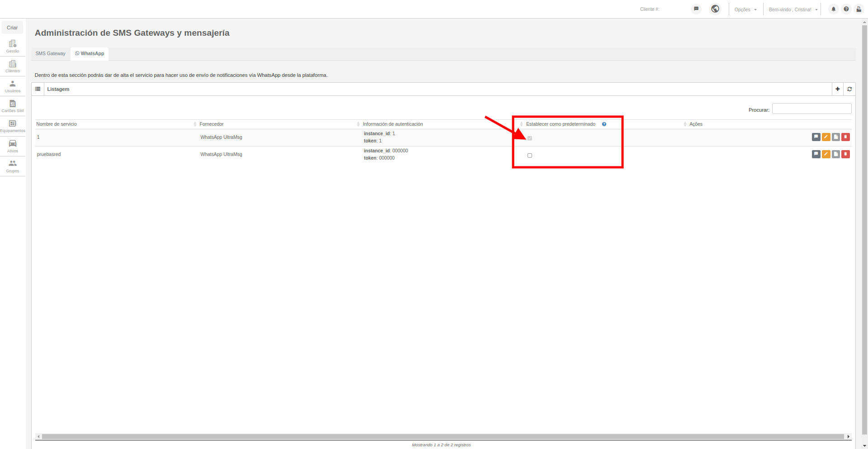
Task: Click the globe icon in top bar
Action: (x=715, y=9)
